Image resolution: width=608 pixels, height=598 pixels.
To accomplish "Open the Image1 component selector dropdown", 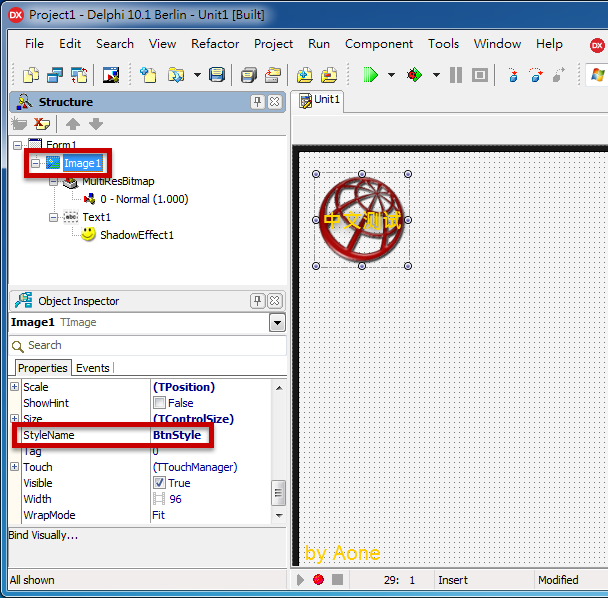I will (x=277, y=323).
